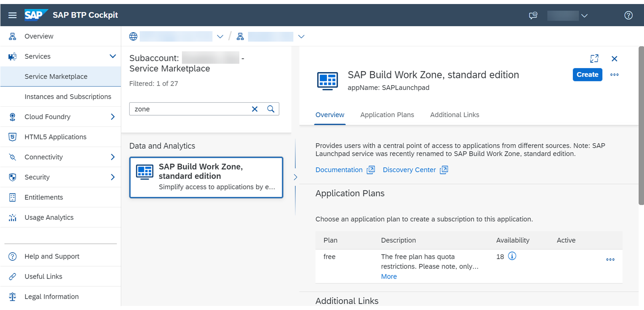This screenshot has height=310, width=644.
Task: Click the Legal Information scales icon
Action: pyautogui.click(x=12, y=297)
